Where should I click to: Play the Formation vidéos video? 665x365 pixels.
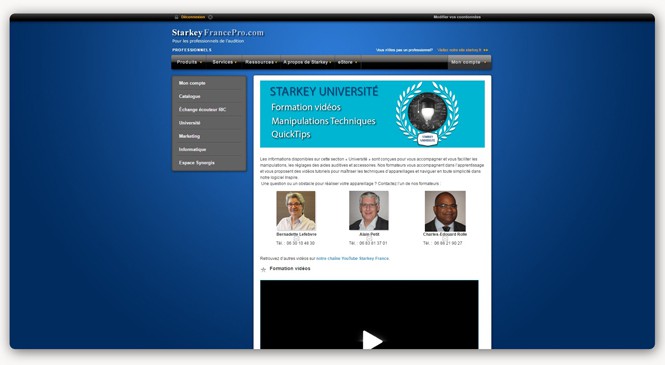[372, 340]
